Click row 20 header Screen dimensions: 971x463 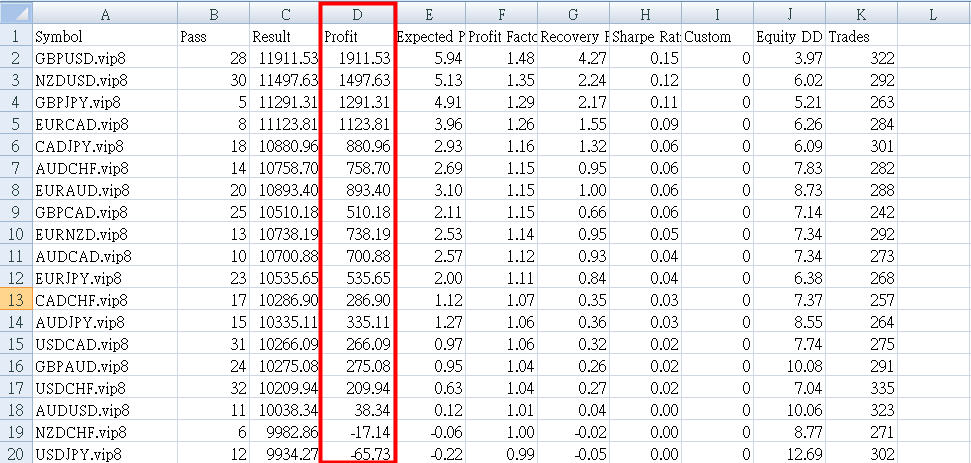pyautogui.click(x=15, y=454)
